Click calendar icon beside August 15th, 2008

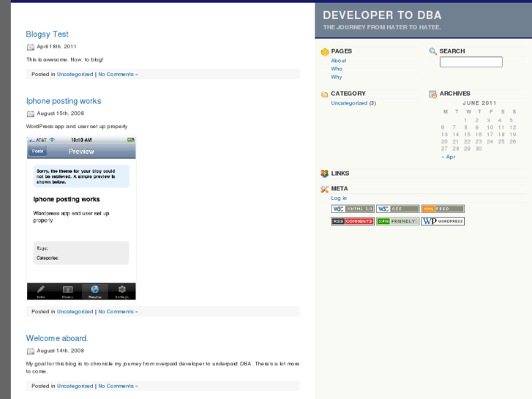click(x=31, y=113)
